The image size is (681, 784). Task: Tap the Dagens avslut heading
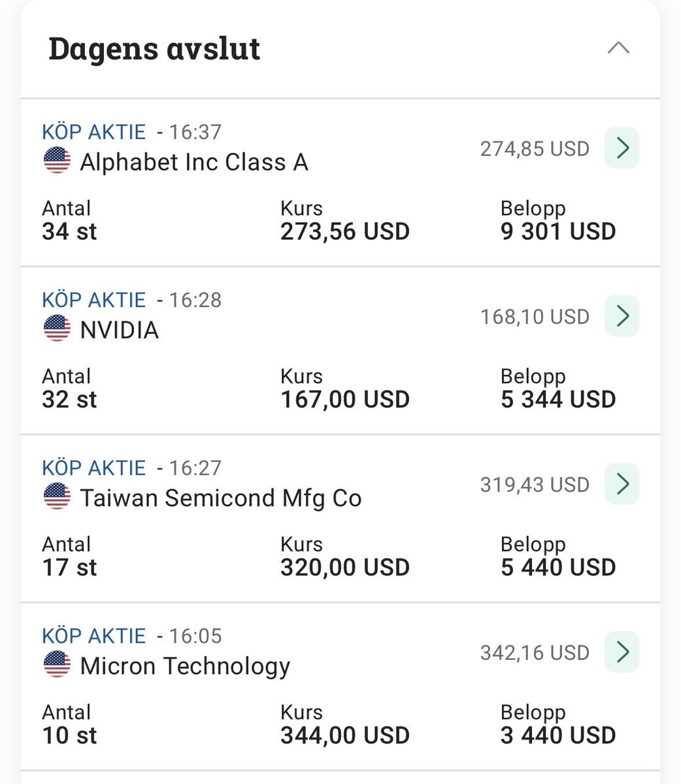pos(154,49)
